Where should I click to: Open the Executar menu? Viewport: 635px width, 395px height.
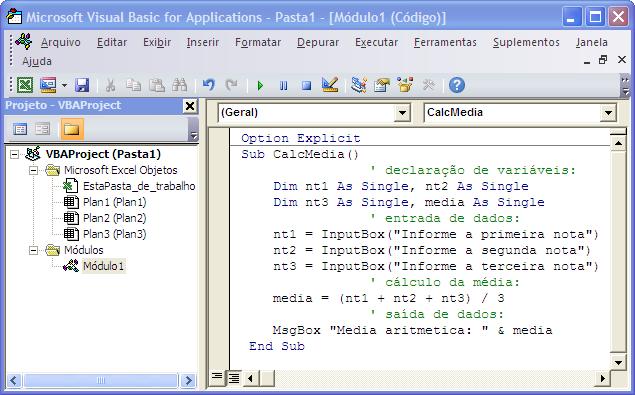376,42
